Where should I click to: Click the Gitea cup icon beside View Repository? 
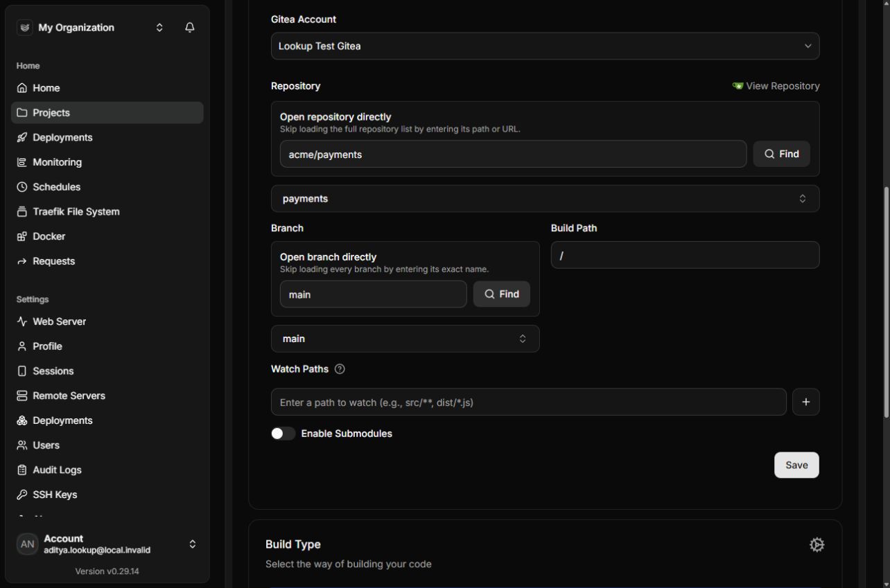[x=738, y=86]
